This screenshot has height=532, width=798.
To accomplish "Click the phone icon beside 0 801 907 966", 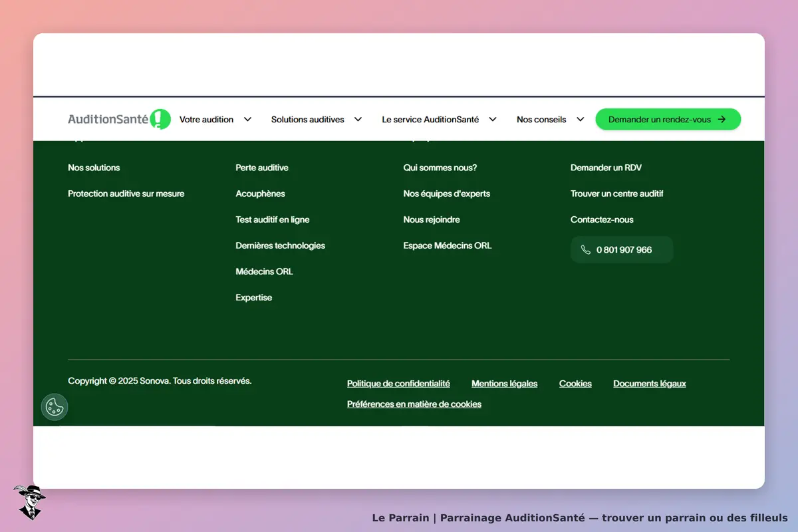I will tap(585, 250).
